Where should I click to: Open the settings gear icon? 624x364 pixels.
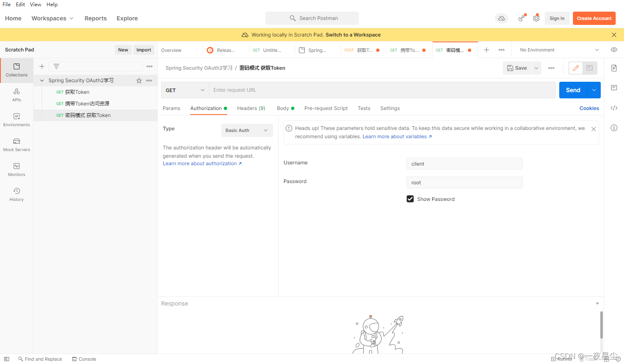click(x=536, y=18)
